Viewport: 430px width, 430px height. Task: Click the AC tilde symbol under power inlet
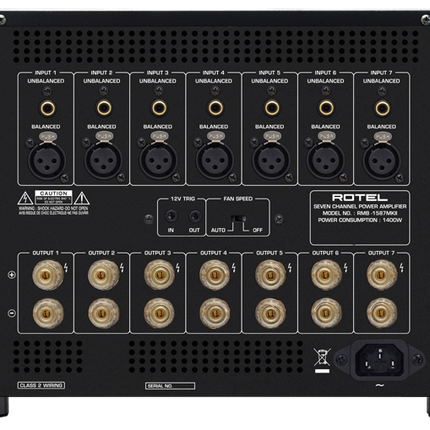(x=380, y=385)
